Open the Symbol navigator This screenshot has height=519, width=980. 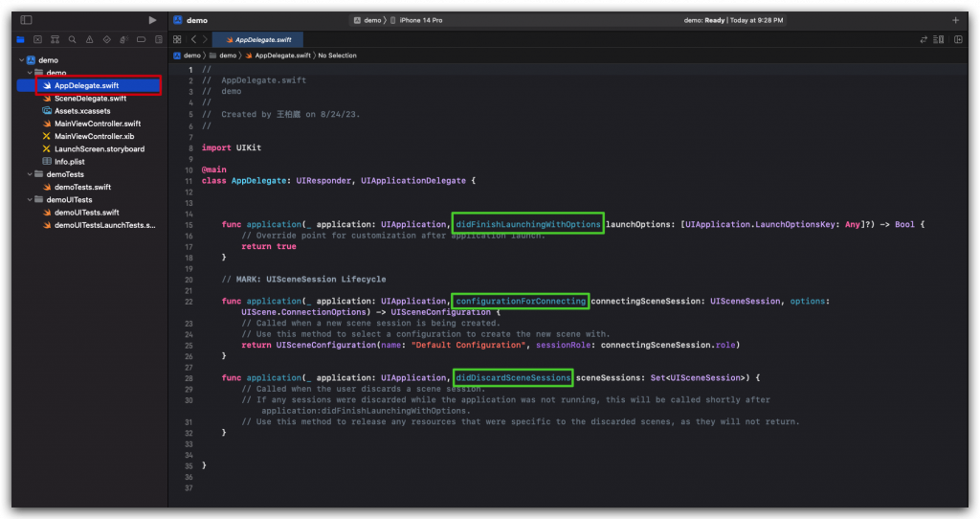pyautogui.click(x=55, y=39)
